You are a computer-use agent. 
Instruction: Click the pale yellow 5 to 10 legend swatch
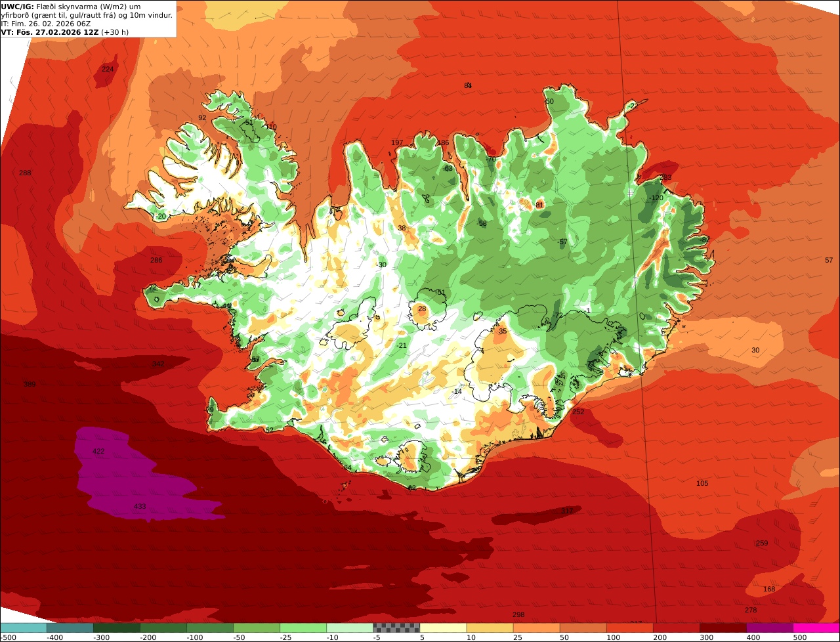443,628
